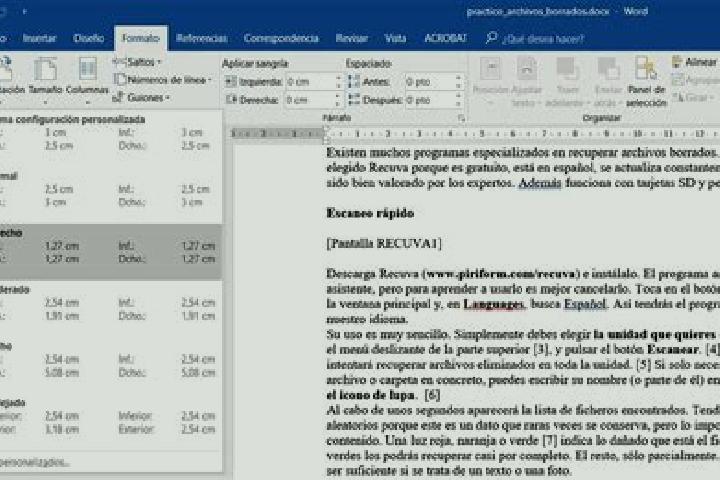Image resolution: width=720 pixels, height=480 pixels.
Task: Click the underlined word Languages
Action: point(494,304)
